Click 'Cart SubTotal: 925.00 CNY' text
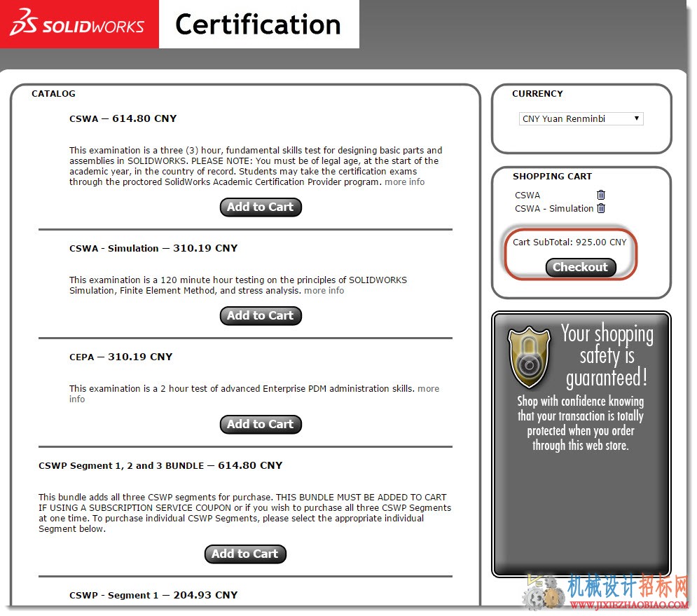 [x=570, y=242]
